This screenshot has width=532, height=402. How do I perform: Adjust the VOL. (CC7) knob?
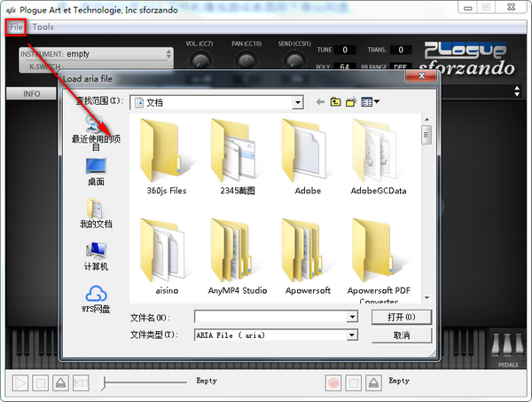click(x=200, y=61)
